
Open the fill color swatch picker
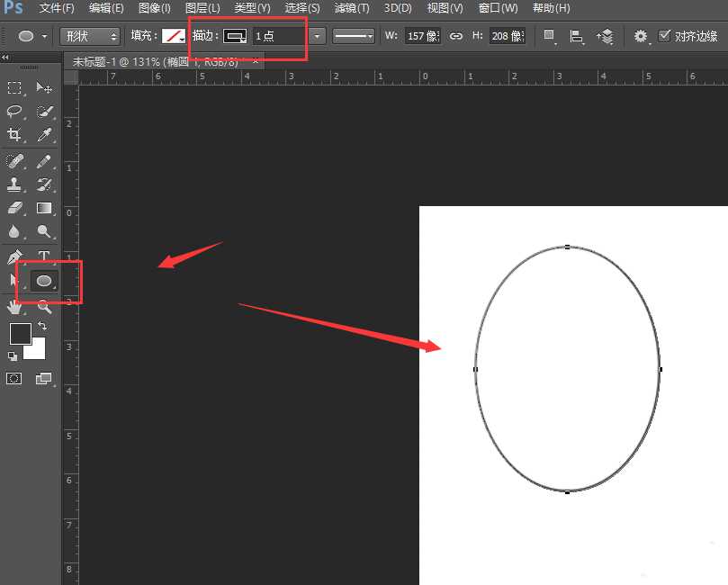point(173,36)
